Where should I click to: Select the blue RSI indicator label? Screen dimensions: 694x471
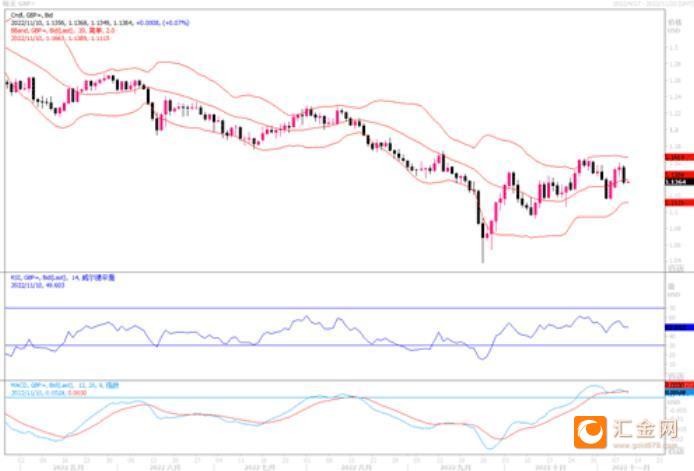click(x=62, y=278)
